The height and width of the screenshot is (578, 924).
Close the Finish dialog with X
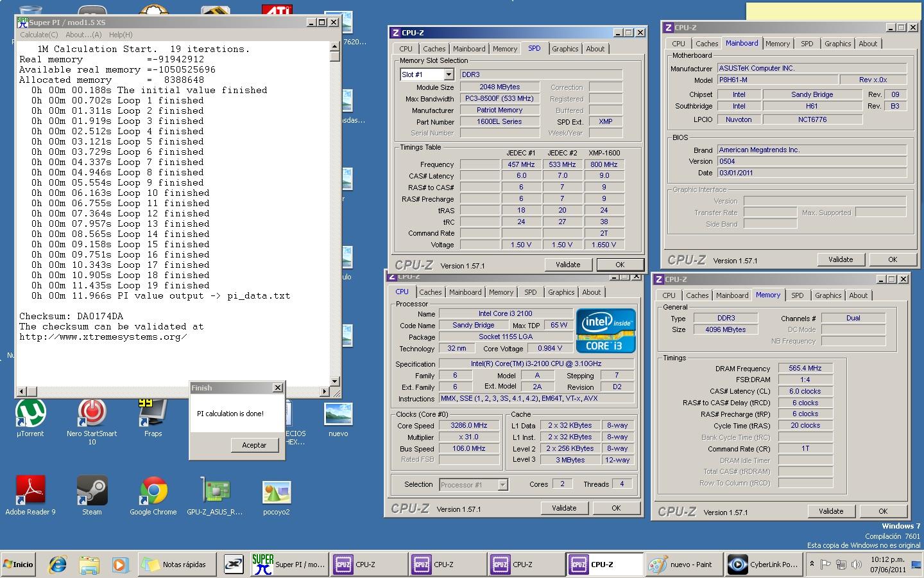click(277, 388)
